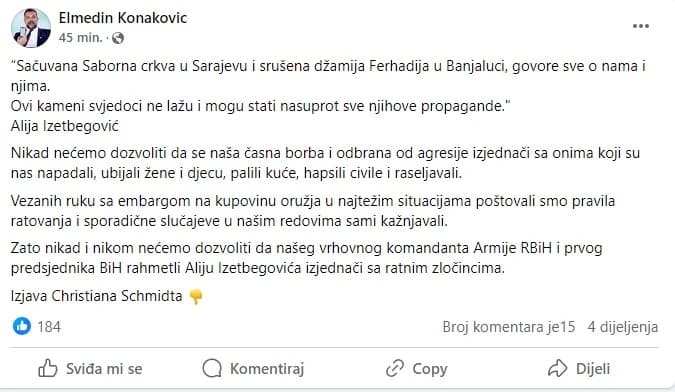Click the thumbs-up outline icon beside Sviđa mi se

(48, 368)
